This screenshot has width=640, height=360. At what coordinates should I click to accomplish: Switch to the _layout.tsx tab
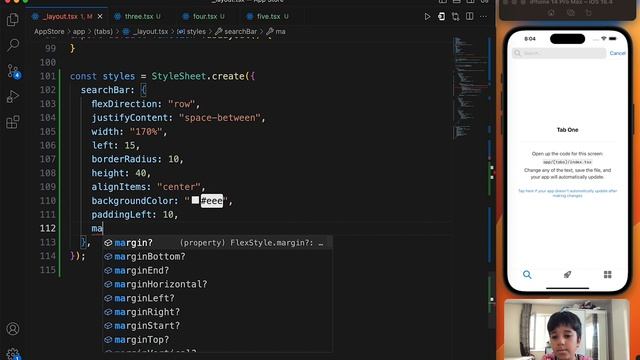coord(67,16)
